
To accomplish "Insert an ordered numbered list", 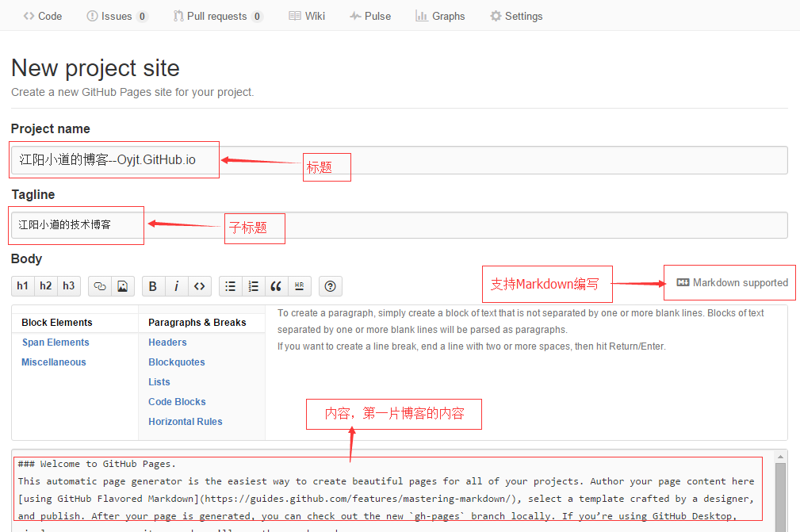I will click(x=254, y=286).
